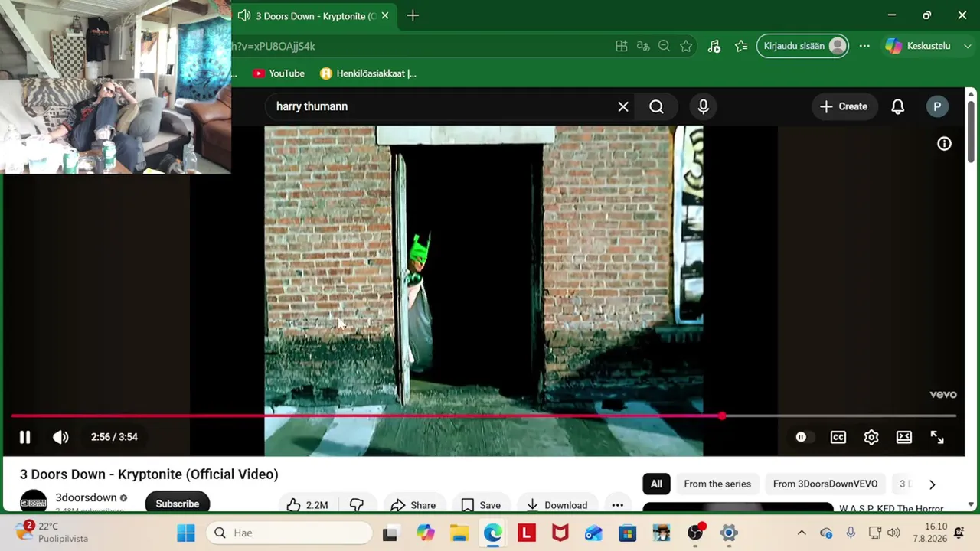Open the video info card icon

click(x=944, y=144)
